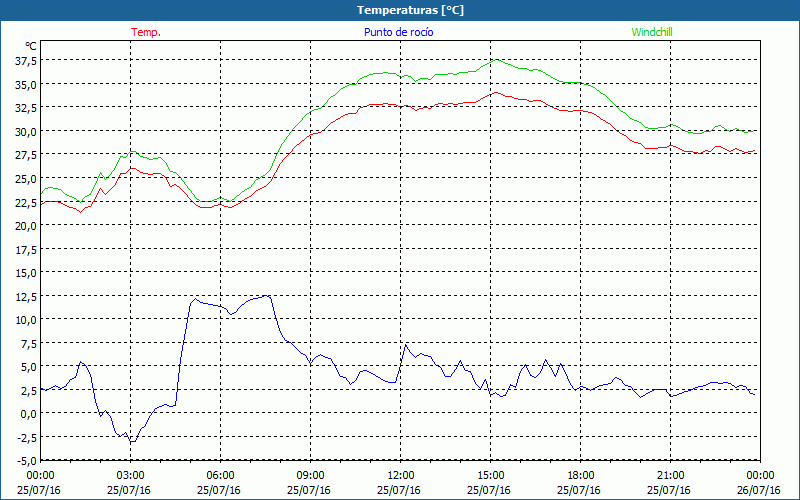Click the 17,5 y-axis value
Image resolution: width=800 pixels, height=500 pixels.
click(x=26, y=249)
